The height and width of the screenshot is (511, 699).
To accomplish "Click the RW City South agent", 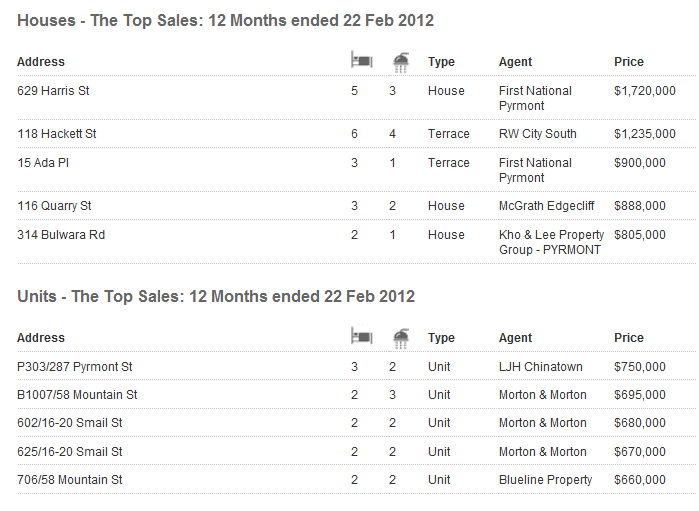I will pos(537,134).
